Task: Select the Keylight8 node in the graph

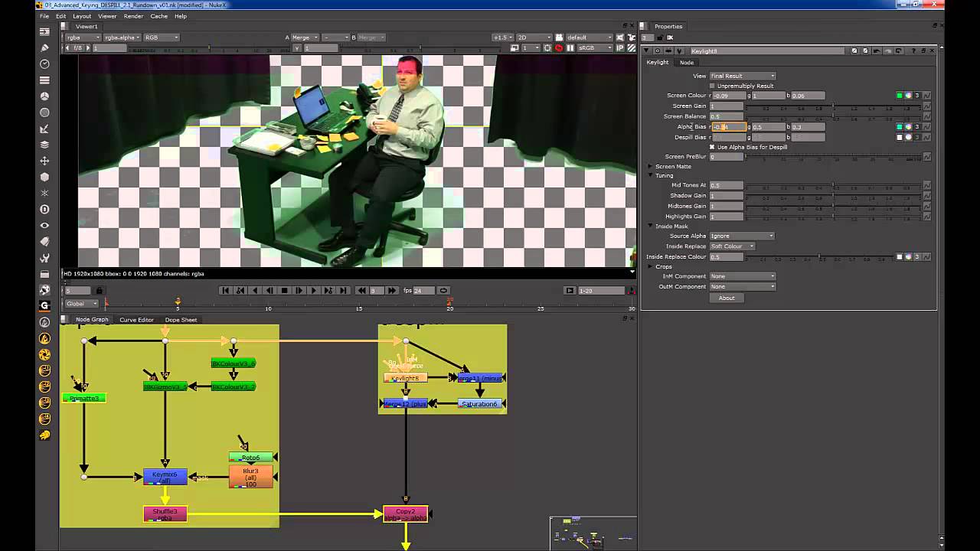Action: coord(405,378)
